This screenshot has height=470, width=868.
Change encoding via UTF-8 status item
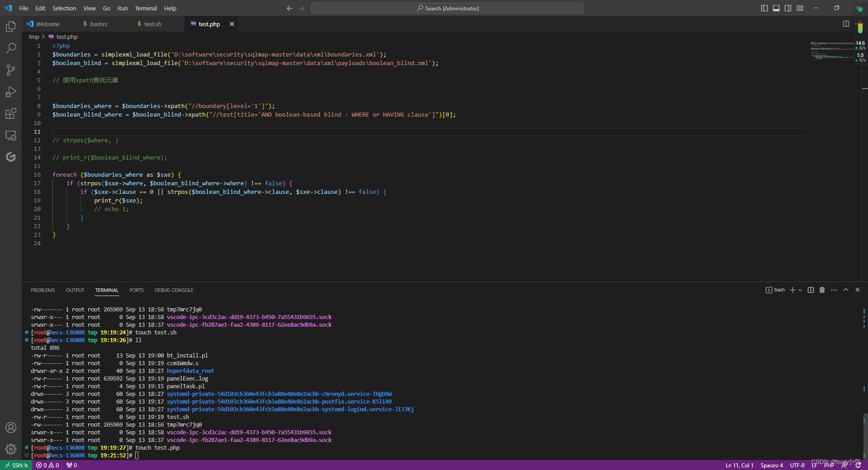(797, 465)
